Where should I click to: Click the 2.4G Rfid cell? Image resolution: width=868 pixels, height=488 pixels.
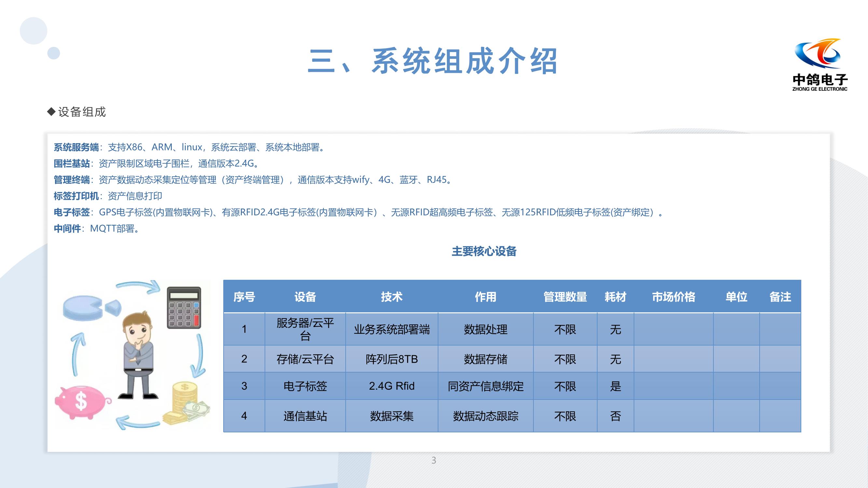[392, 386]
